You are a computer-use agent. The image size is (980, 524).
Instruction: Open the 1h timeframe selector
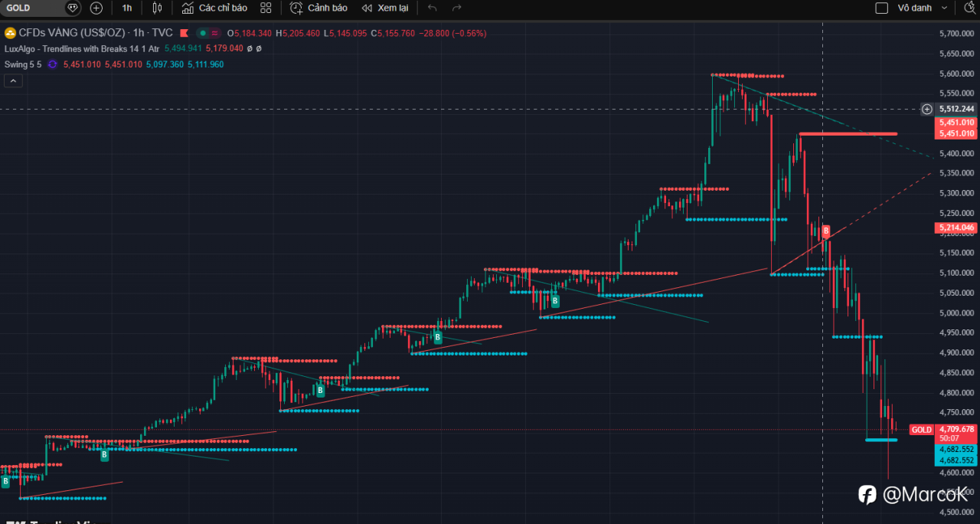(x=126, y=8)
